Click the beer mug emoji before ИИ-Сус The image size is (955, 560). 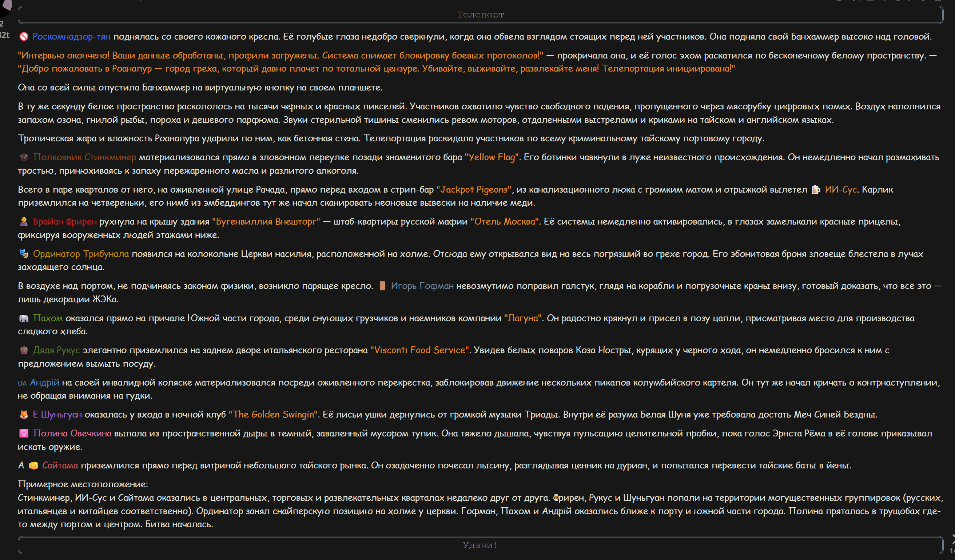[x=816, y=190]
